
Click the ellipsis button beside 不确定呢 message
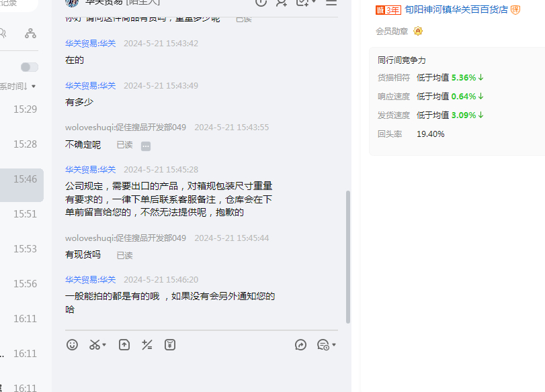[x=146, y=146]
